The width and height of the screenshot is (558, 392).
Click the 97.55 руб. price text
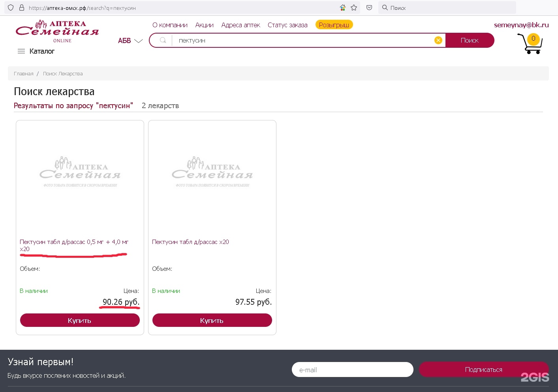pos(254,302)
